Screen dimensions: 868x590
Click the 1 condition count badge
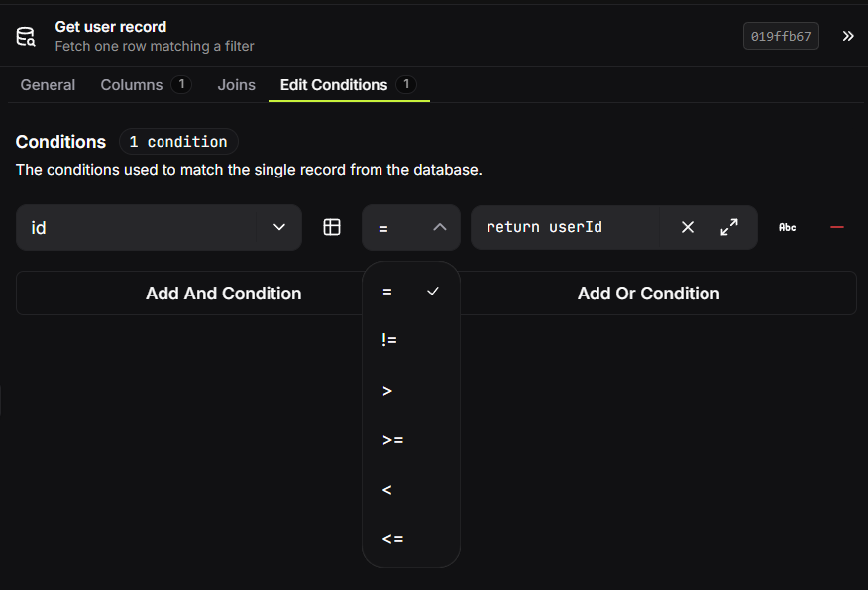178,142
